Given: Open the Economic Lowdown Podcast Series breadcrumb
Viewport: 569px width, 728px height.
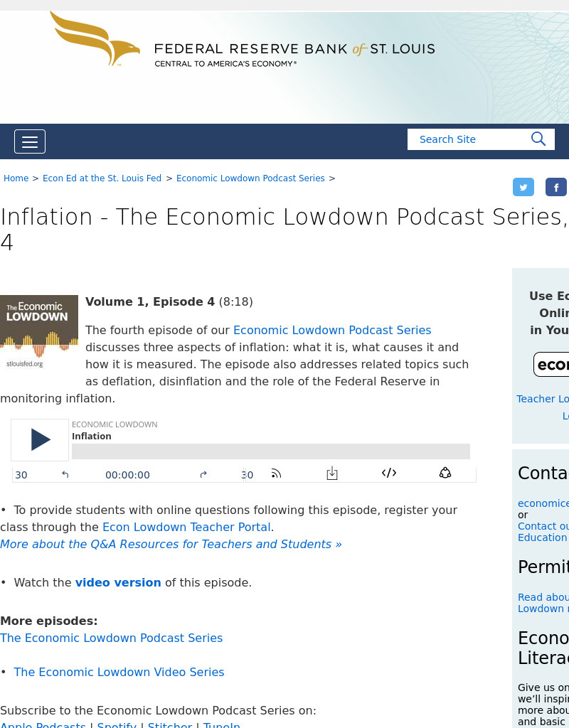Looking at the screenshot, I should (x=250, y=178).
